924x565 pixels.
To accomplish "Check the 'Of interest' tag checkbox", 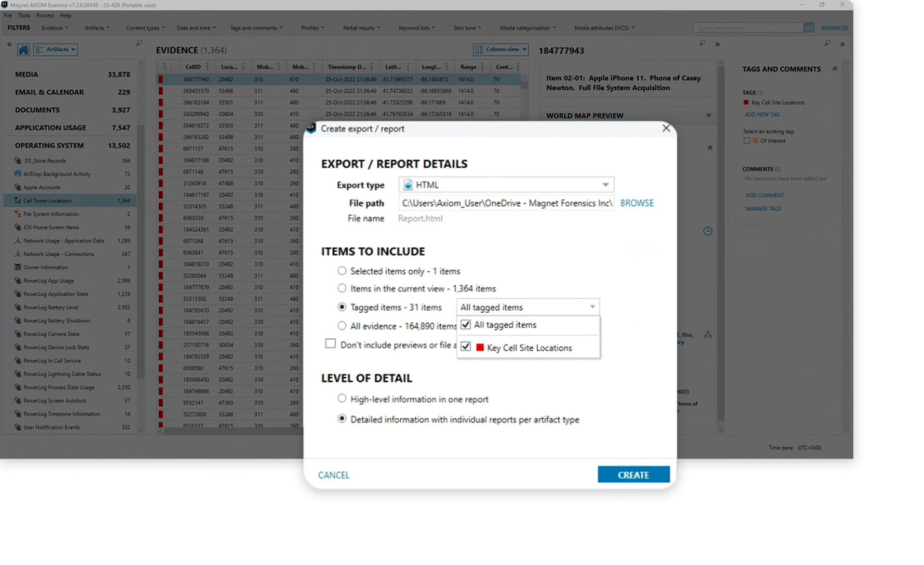I will click(x=747, y=141).
